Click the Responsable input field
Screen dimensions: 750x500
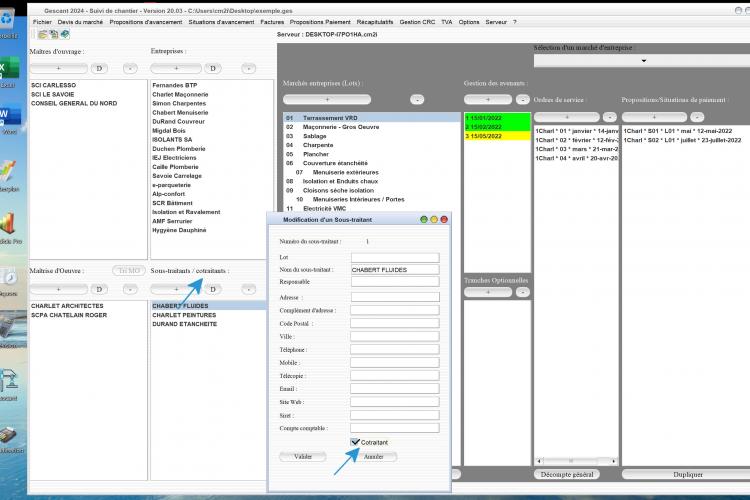point(395,281)
